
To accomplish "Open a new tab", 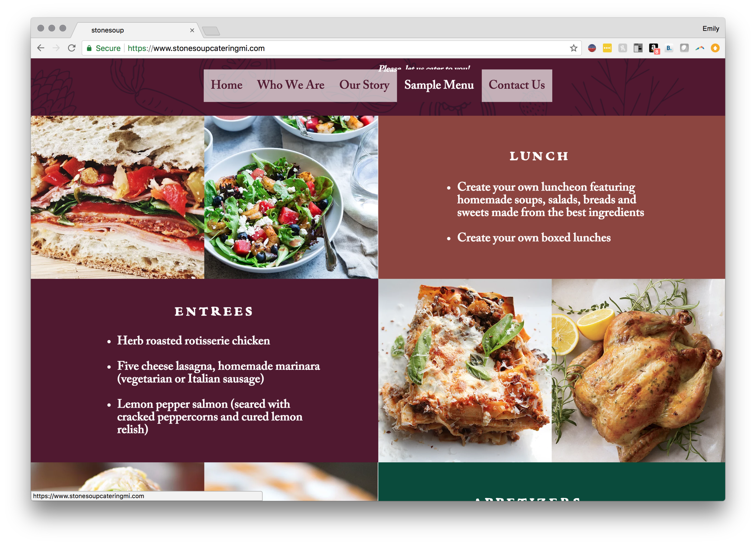I will pyautogui.click(x=211, y=31).
